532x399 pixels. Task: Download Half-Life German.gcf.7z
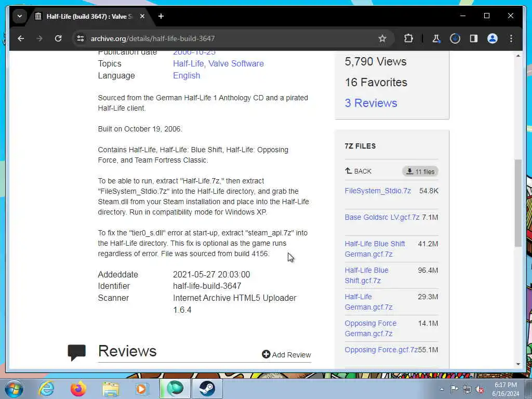pyautogui.click(x=368, y=302)
